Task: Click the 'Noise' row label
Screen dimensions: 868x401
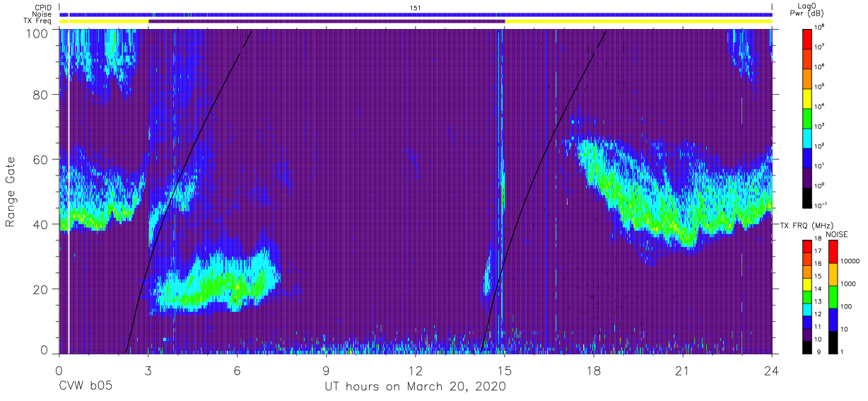Action: 43,14
